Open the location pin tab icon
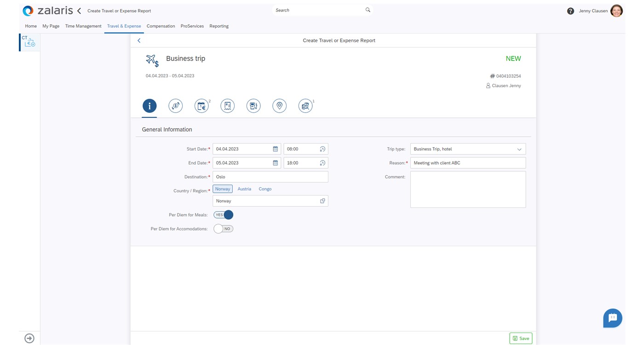 pyautogui.click(x=279, y=106)
